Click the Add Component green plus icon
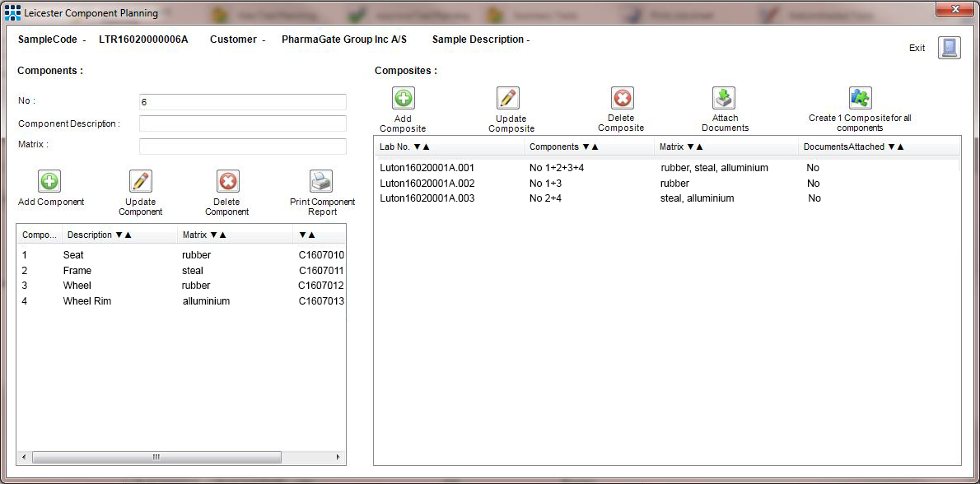Viewport: 980px width, 484px height. tap(49, 181)
